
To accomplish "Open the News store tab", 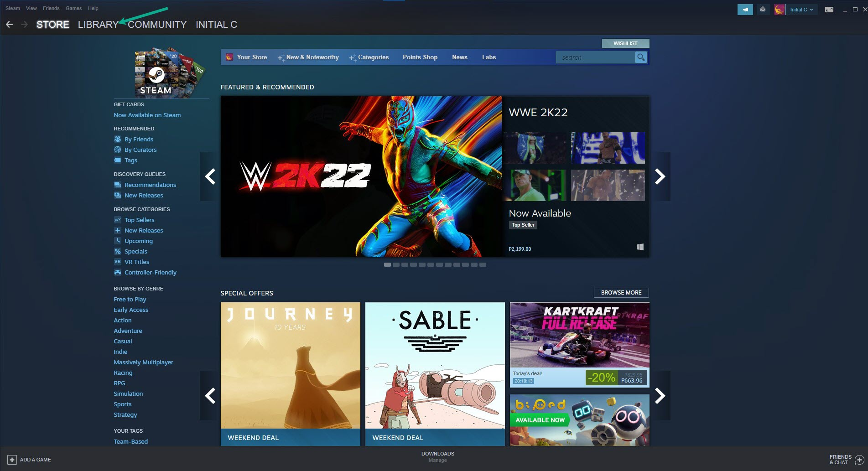I will [460, 57].
